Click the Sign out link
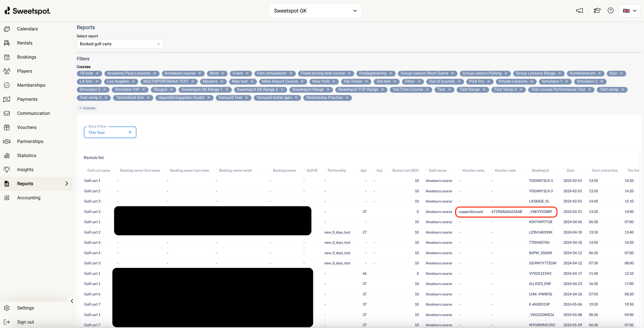This screenshot has width=644, height=328. point(25,322)
